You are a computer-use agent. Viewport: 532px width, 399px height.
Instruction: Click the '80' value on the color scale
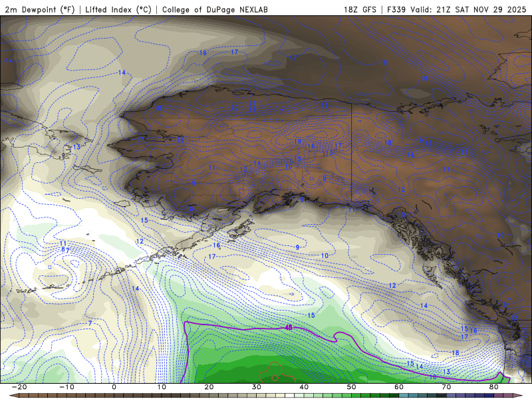pos(494,387)
